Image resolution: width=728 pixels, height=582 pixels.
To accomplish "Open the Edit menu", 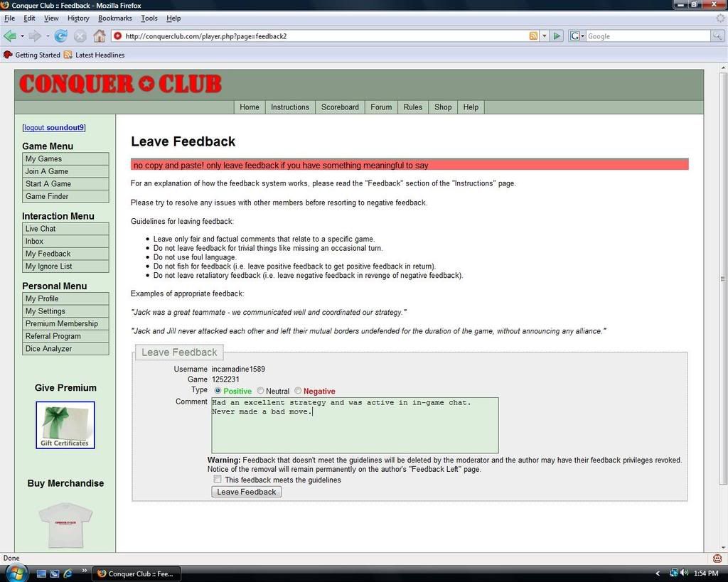I will pos(29,18).
